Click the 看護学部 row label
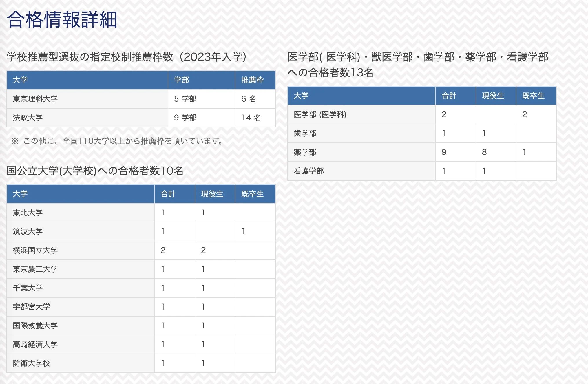Screen dimensions: 588x384 pyautogui.click(x=308, y=171)
